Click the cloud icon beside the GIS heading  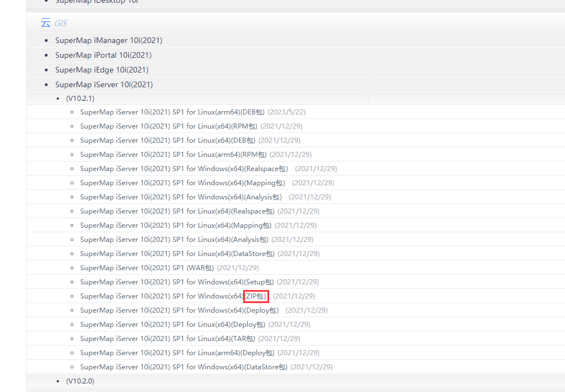[46, 23]
